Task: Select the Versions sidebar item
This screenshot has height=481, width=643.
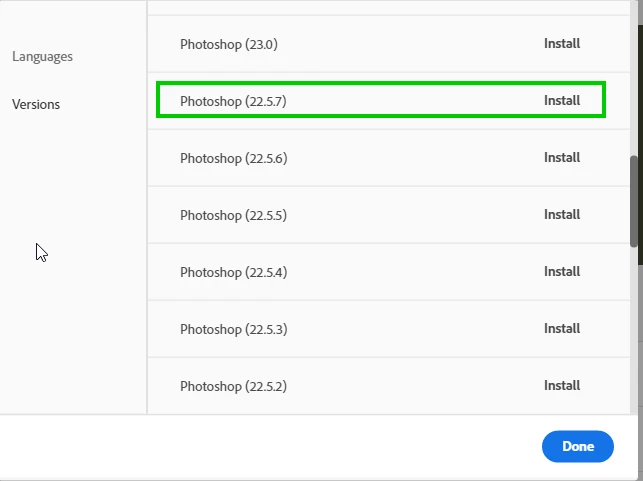Action: [36, 104]
